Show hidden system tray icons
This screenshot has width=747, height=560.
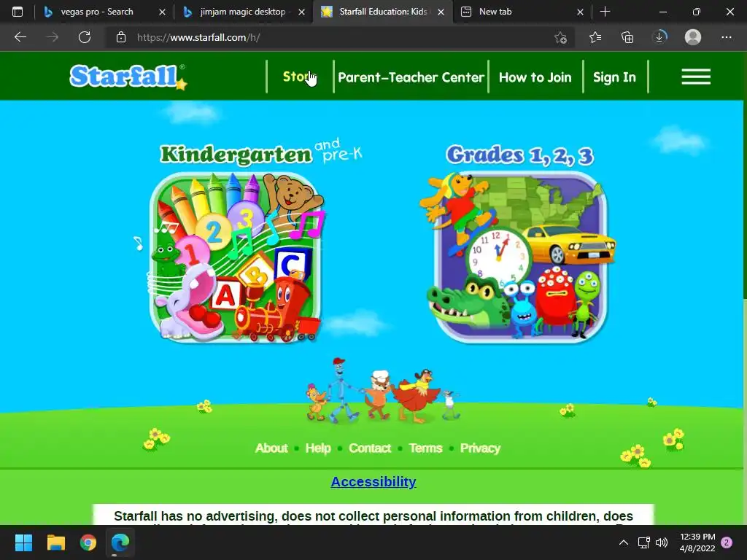point(623,542)
